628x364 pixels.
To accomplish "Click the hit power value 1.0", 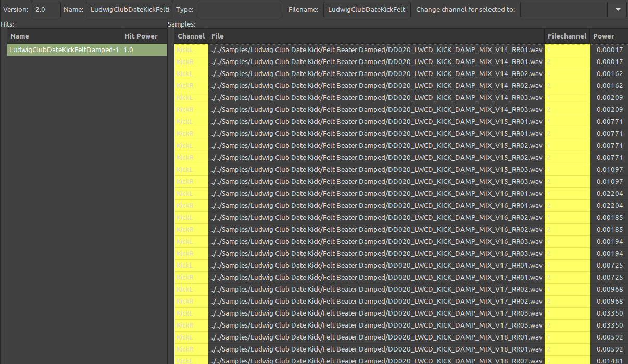I will pyautogui.click(x=144, y=50).
